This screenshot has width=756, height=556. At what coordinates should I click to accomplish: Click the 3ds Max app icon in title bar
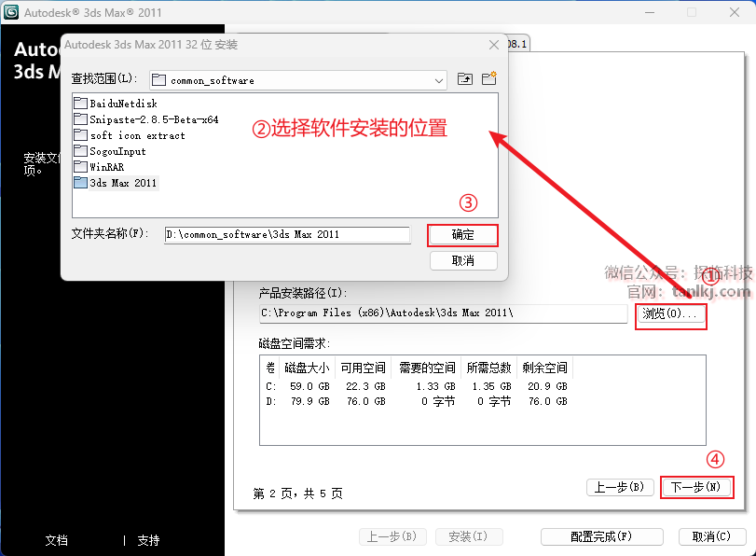click(x=10, y=12)
